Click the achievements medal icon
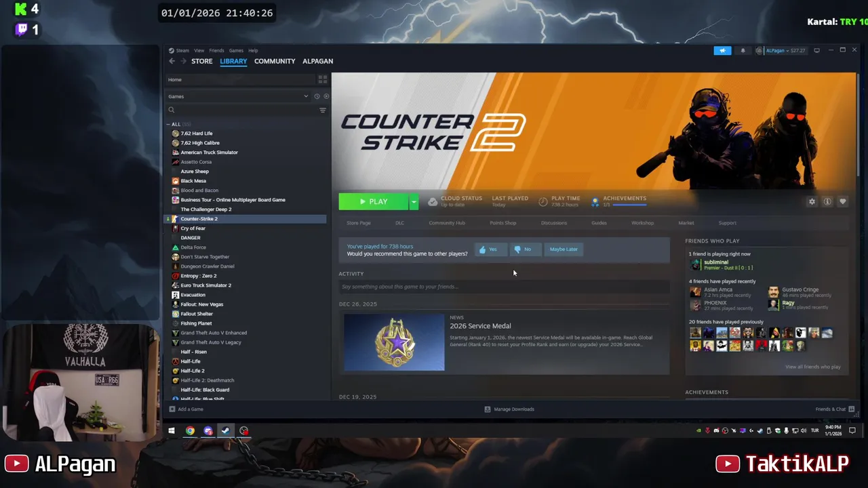 595,201
